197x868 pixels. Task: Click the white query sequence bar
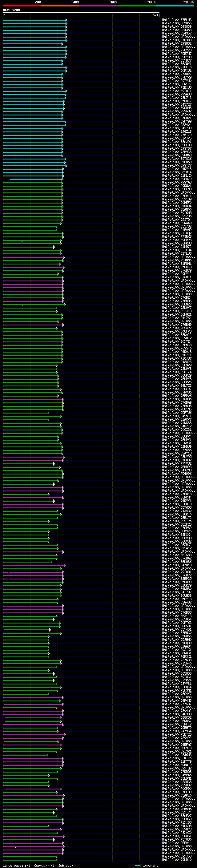pos(81,13)
